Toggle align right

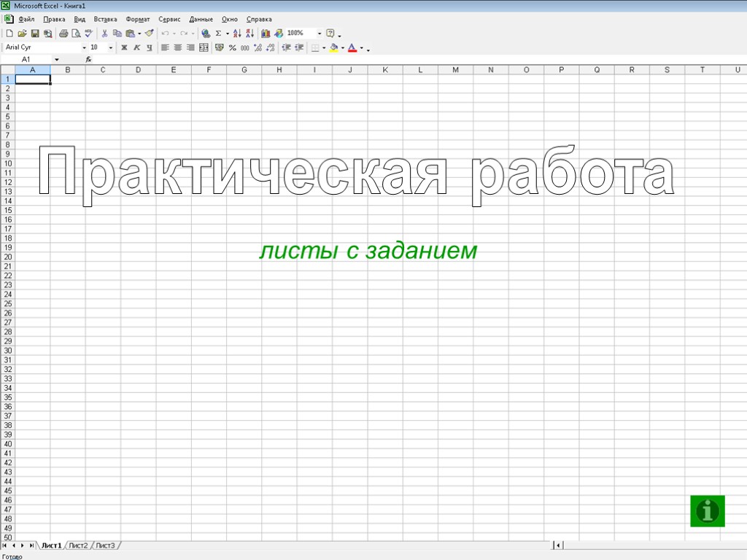click(x=190, y=47)
